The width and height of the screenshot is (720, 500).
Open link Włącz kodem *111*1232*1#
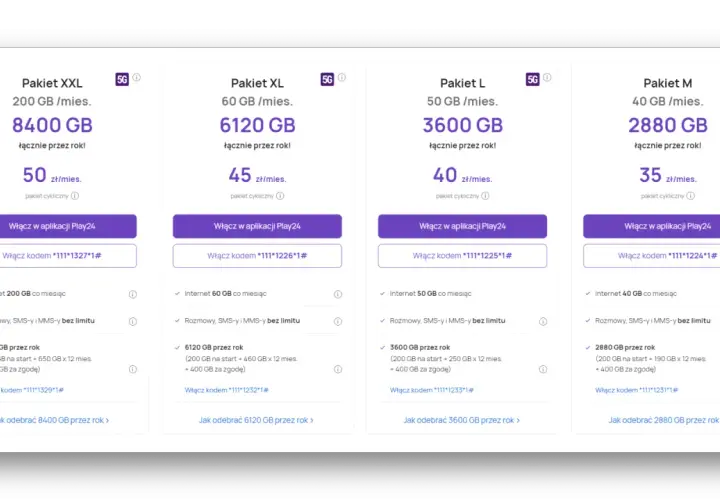coord(226,390)
